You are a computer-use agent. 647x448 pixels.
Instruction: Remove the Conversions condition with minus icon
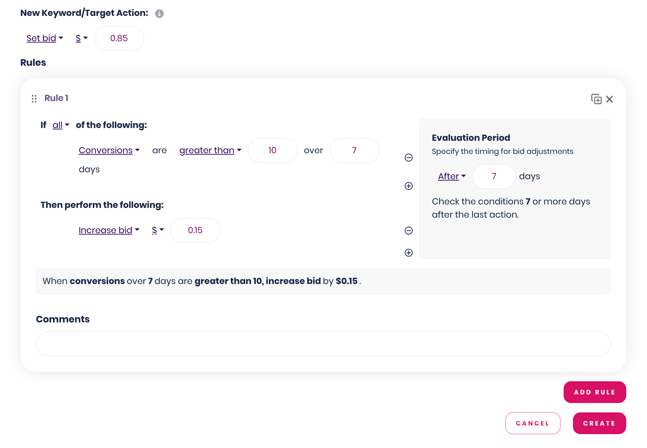pos(408,158)
